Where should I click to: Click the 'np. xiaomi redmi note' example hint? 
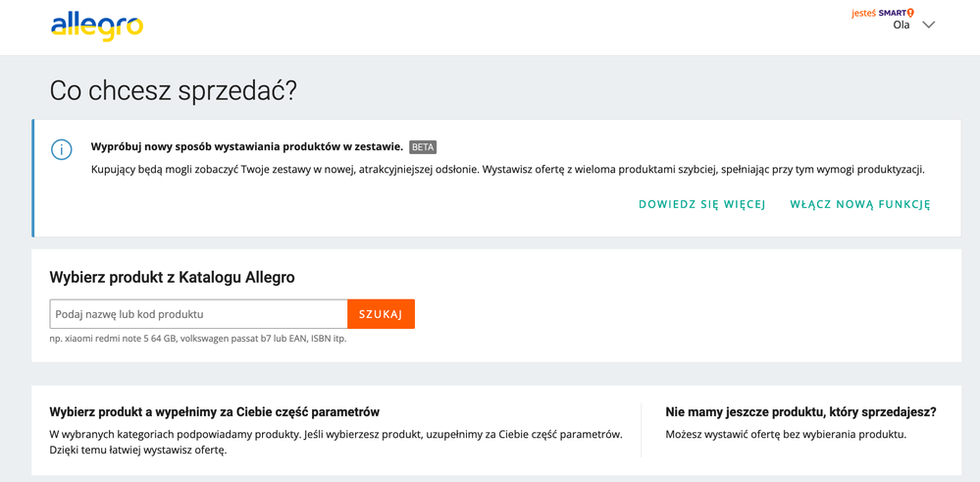tap(197, 339)
